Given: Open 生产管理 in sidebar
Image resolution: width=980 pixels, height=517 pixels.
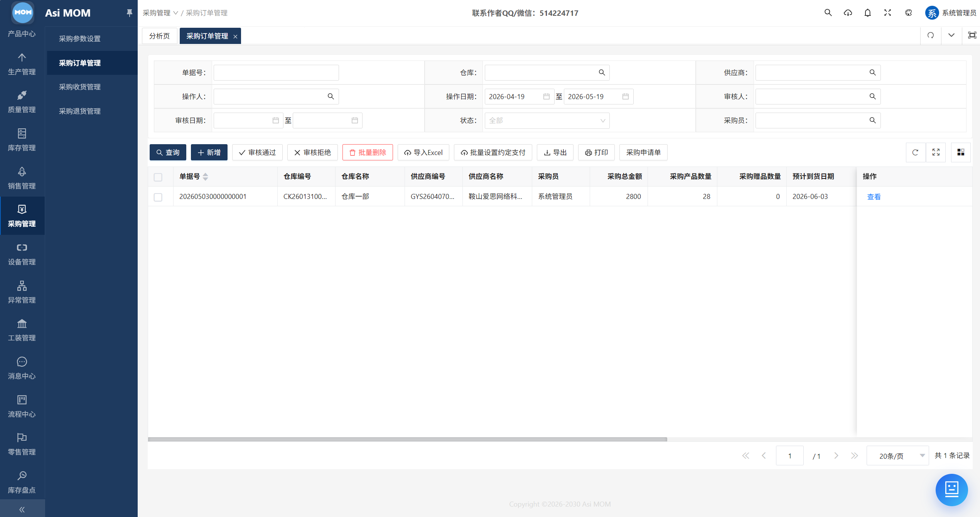Looking at the screenshot, I should coord(22,64).
